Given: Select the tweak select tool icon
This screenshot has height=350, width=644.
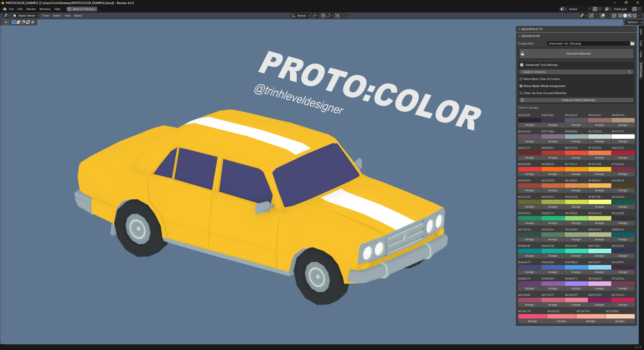Looking at the screenshot, I should [x=6, y=22].
